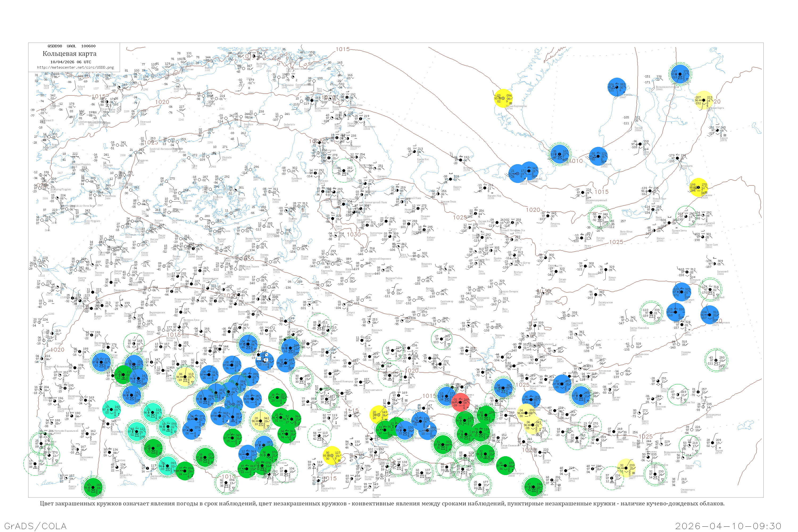
Task: Click the pale yellow Сопочная Карга marker
Action: 704,100
